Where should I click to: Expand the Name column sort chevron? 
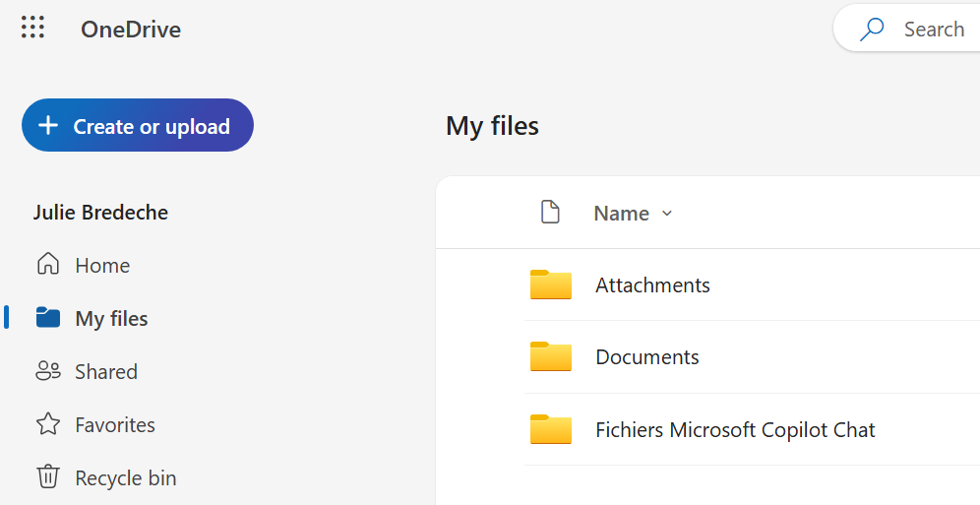(667, 214)
